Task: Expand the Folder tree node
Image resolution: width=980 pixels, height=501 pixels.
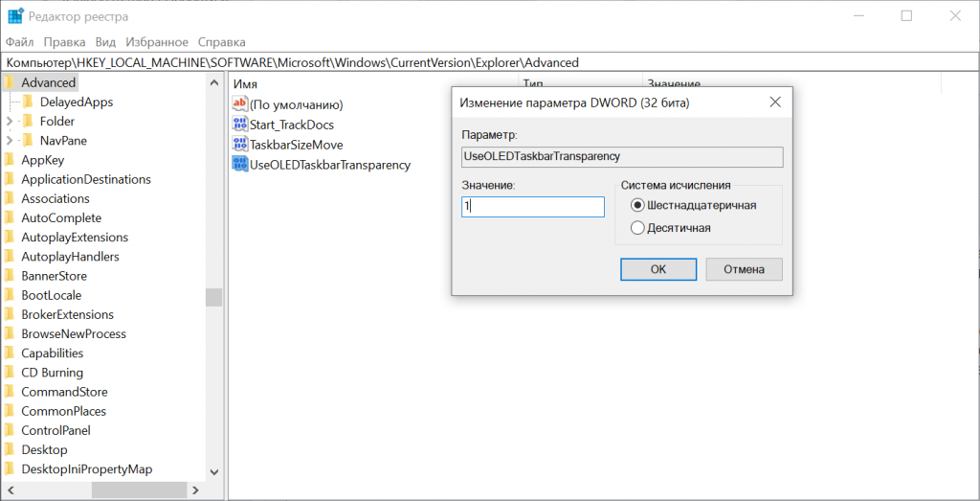Action: pyautogui.click(x=10, y=122)
